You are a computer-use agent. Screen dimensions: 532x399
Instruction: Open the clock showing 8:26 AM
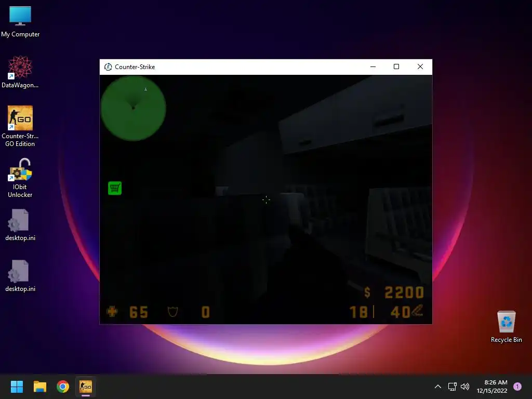[x=492, y=387]
